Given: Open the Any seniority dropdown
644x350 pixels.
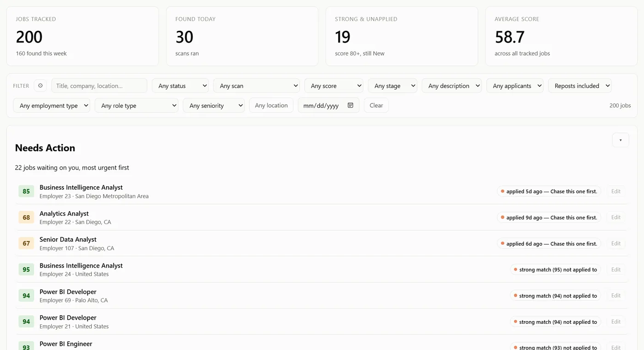Looking at the screenshot, I should (214, 105).
